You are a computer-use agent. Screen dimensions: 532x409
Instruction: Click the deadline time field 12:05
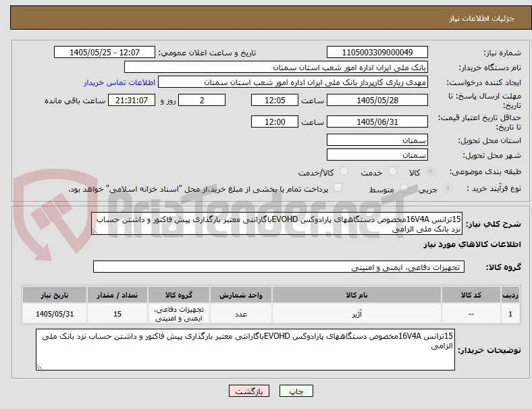click(x=275, y=100)
